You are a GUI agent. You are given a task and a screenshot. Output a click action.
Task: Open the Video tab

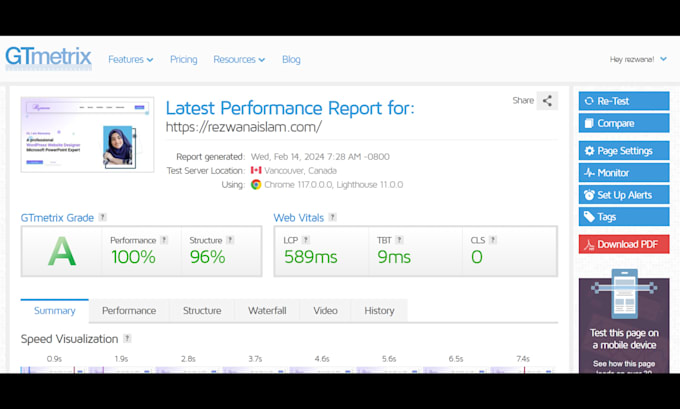(325, 311)
